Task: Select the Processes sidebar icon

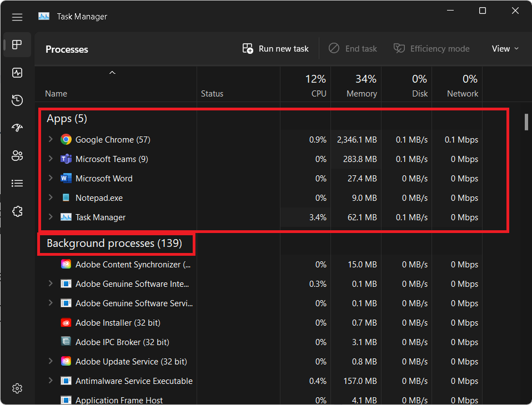Action: pos(17,44)
